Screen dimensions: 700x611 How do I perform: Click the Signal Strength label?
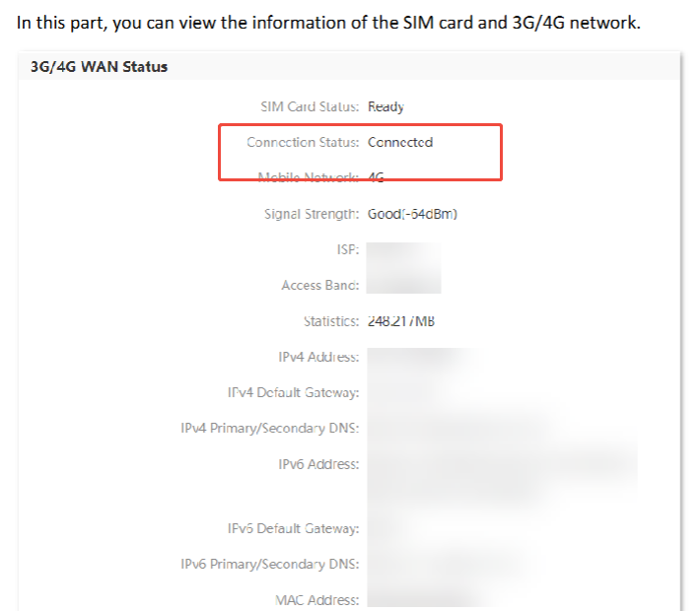pos(311,213)
